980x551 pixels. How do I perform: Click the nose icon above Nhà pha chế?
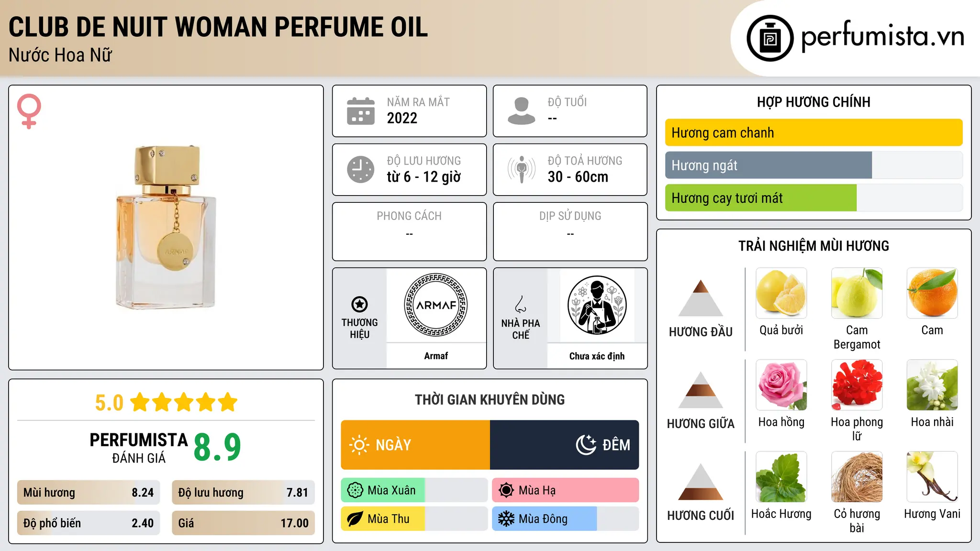tap(521, 304)
